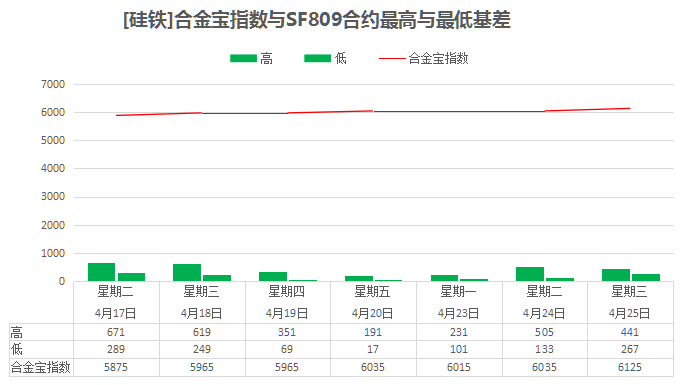Click the 低 row header in table
This screenshot has width=682, height=385.
(x=17, y=349)
